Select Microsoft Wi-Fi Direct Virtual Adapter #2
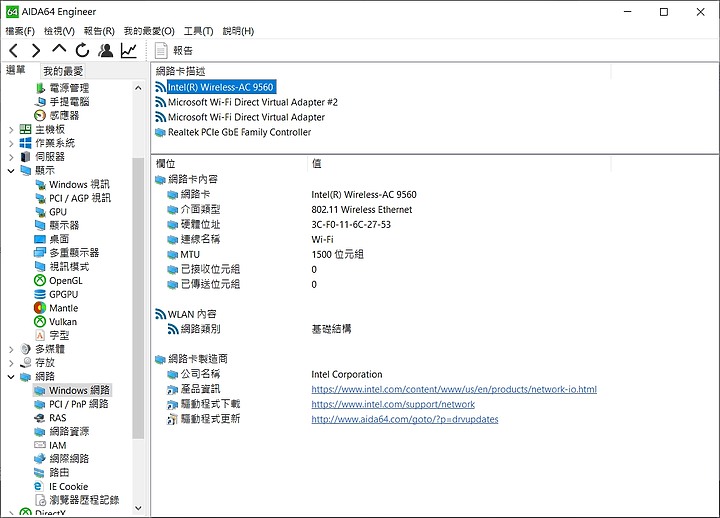 click(253, 102)
